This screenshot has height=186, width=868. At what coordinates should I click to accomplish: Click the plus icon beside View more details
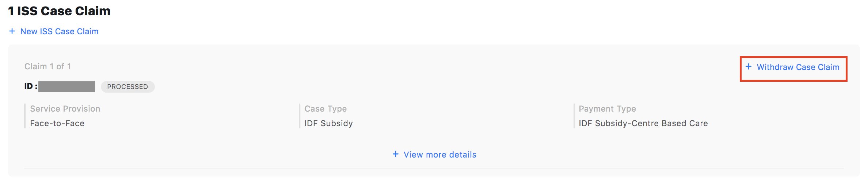point(396,154)
